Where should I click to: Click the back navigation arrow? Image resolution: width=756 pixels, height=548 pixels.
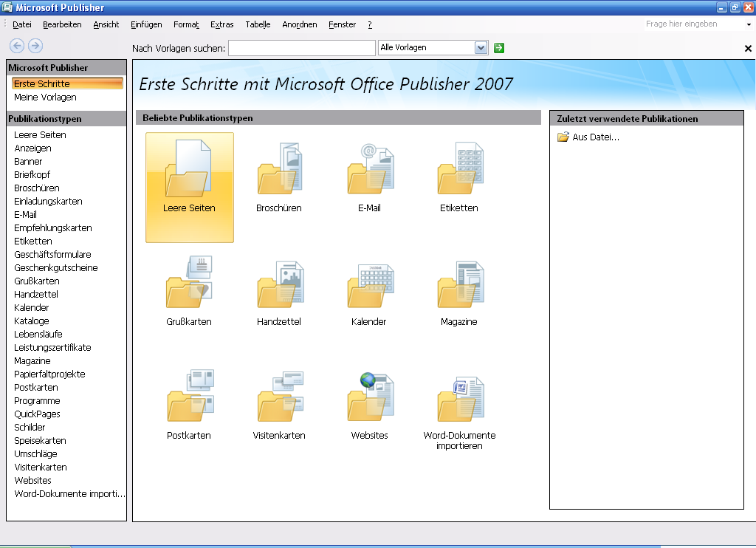pos(16,46)
